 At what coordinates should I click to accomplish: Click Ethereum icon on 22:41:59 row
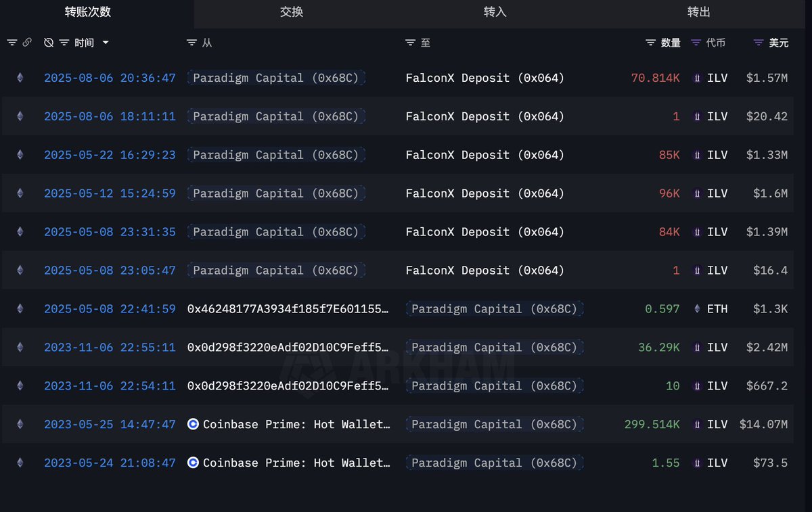[x=20, y=309]
